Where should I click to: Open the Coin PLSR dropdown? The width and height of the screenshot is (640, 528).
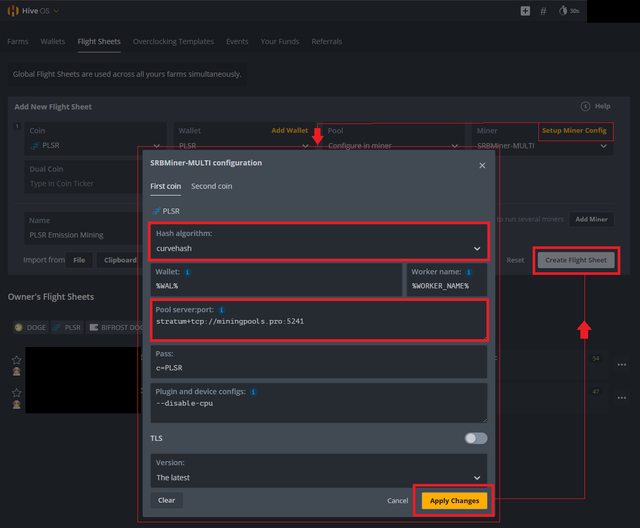(95, 139)
